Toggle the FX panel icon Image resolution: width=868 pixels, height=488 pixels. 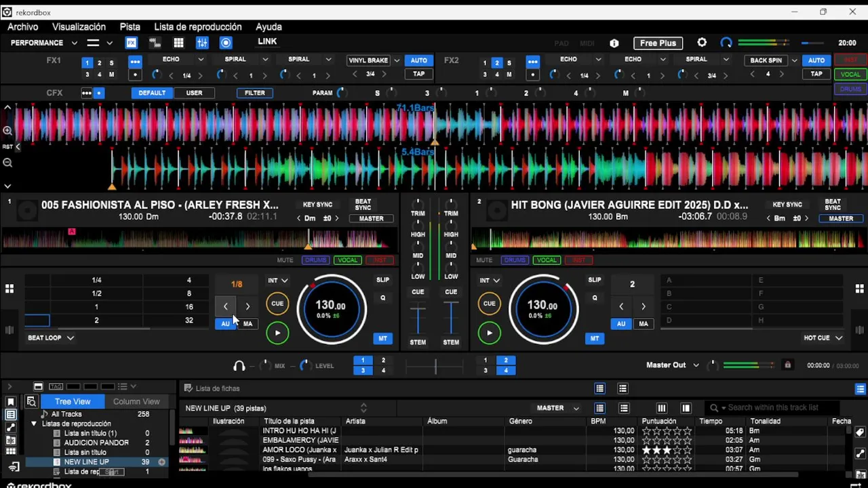click(132, 43)
